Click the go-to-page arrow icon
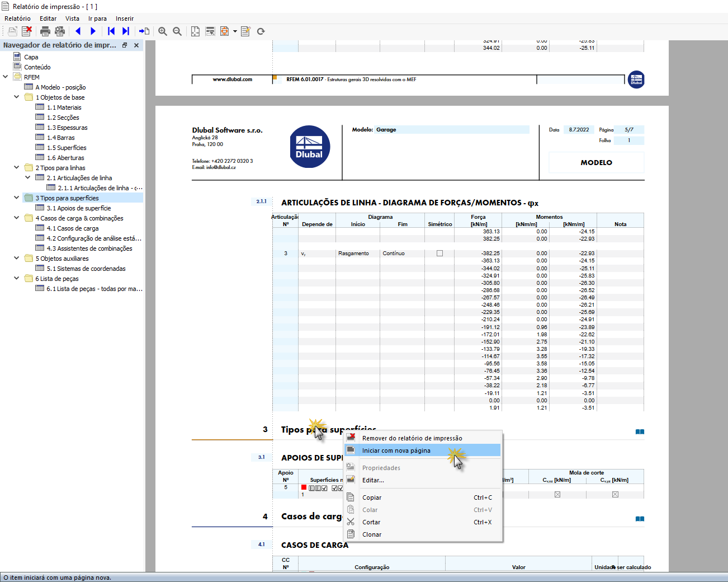This screenshot has height=582, width=728. pyautogui.click(x=144, y=31)
